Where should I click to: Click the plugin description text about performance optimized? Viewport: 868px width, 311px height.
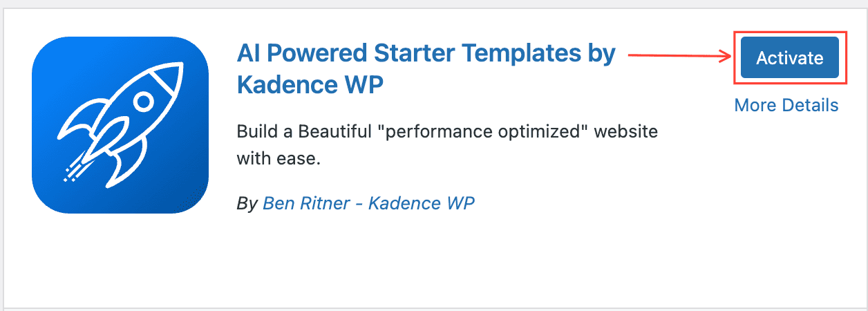(447, 132)
